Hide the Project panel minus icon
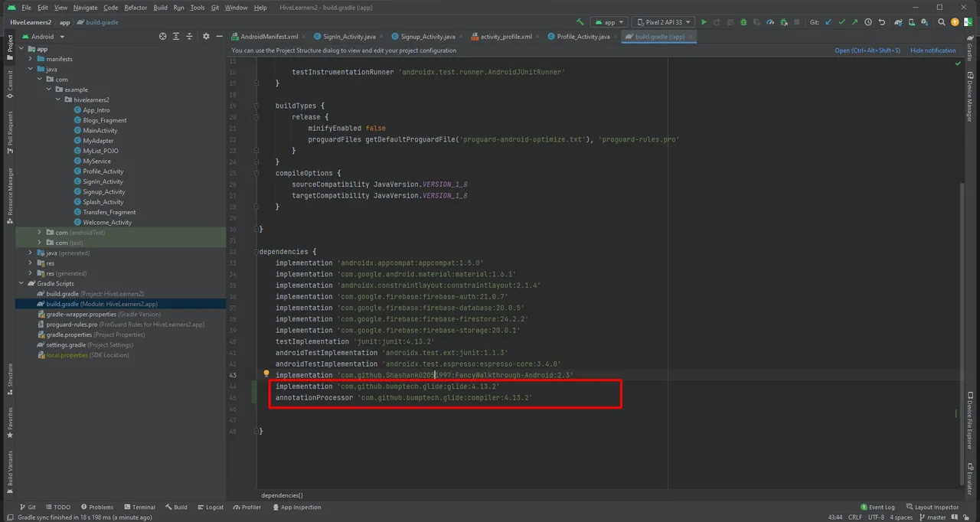The width and height of the screenshot is (980, 522). tap(219, 36)
